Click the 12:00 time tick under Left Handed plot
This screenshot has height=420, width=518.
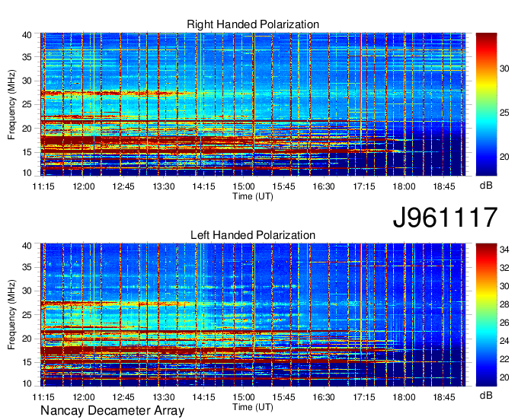click(84, 397)
